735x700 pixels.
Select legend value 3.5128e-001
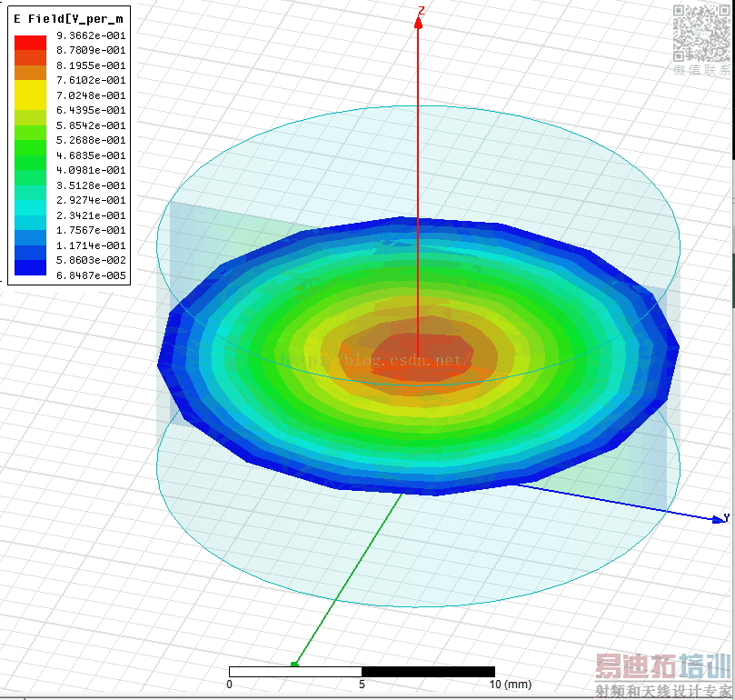click(91, 185)
